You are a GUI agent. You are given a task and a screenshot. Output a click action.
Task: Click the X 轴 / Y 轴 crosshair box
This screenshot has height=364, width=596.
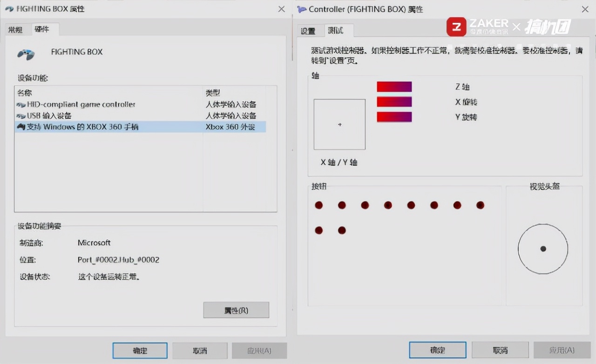click(339, 124)
